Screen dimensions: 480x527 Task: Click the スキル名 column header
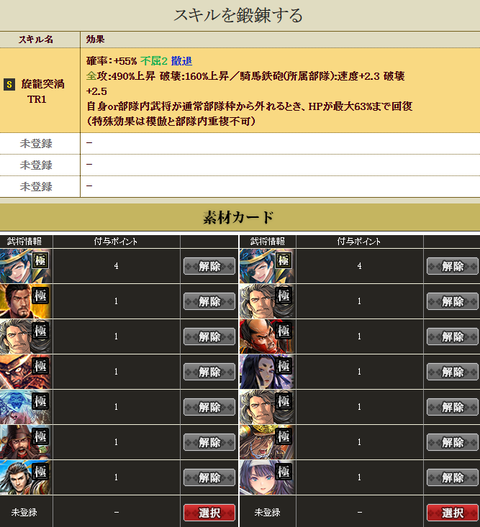coord(36,40)
